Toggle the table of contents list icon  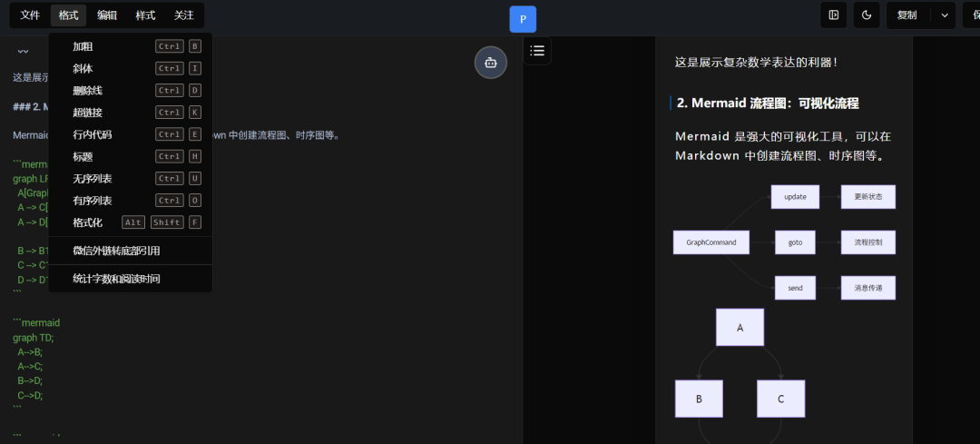pyautogui.click(x=537, y=51)
